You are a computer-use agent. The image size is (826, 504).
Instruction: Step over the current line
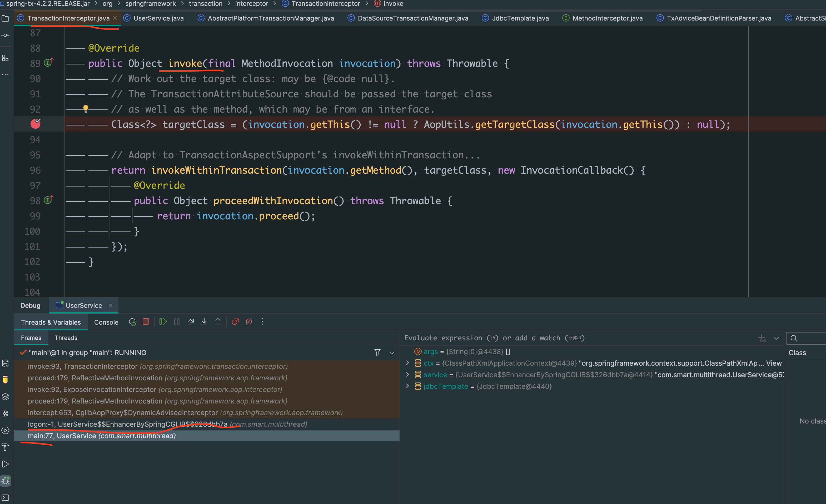(190, 322)
